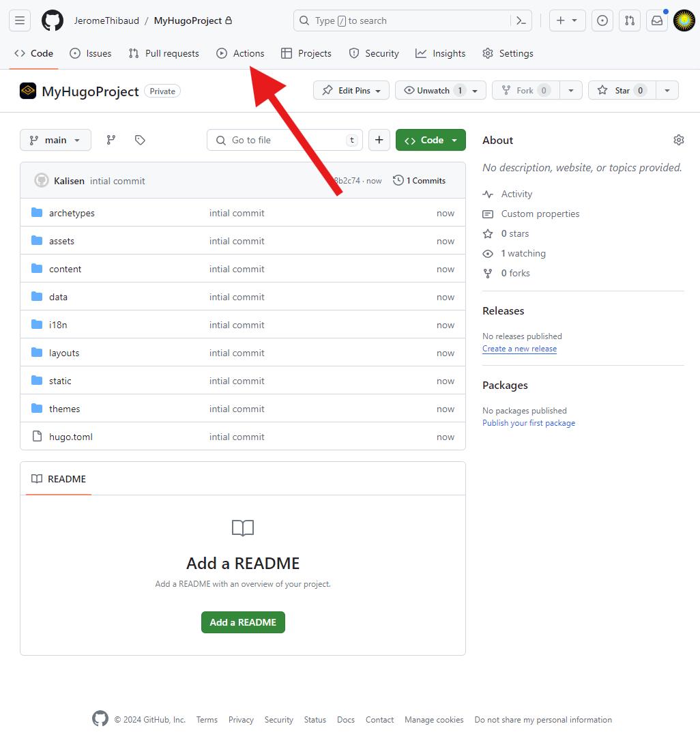The height and width of the screenshot is (741, 700).
Task: Open footer Docs link
Action: click(x=345, y=719)
